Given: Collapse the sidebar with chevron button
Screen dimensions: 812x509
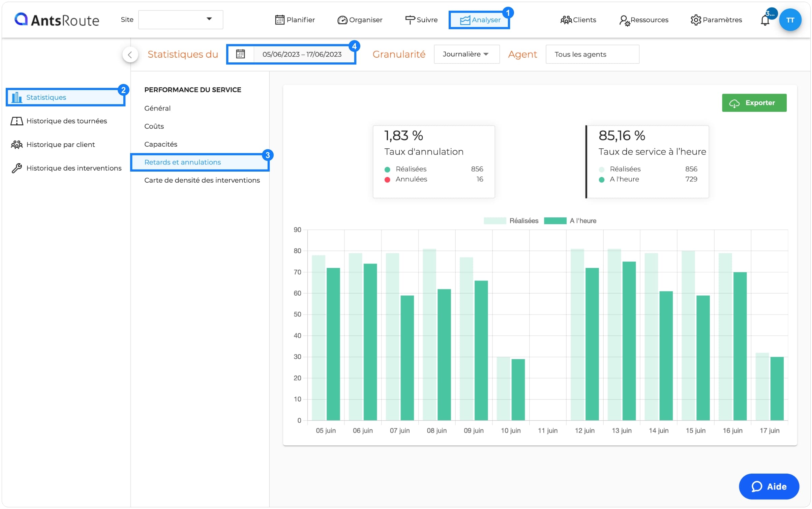Looking at the screenshot, I should tap(130, 55).
